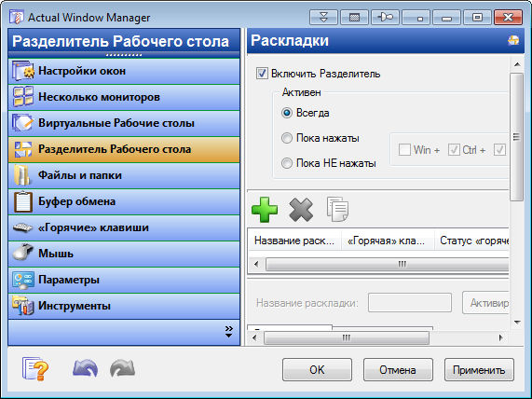Click the bottom scrollbar left arrow
Viewport: 532px width, 399px height.
tap(254, 337)
